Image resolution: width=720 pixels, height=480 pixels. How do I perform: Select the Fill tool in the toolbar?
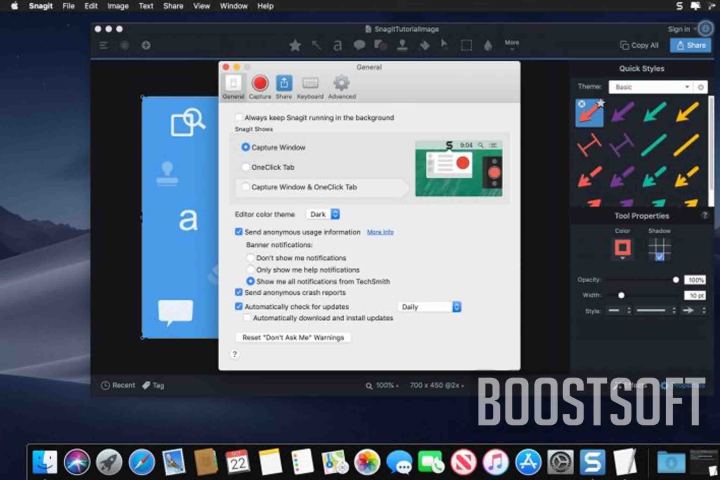pos(424,45)
